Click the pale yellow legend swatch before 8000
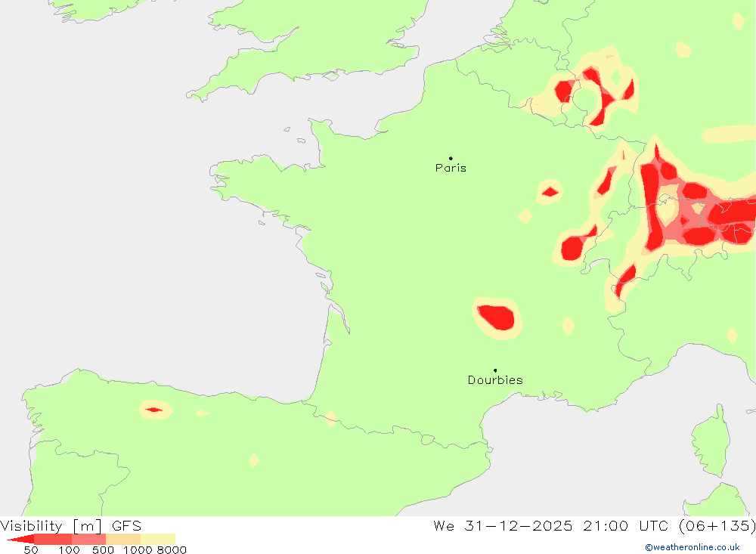The width and height of the screenshot is (756, 554). [x=158, y=539]
